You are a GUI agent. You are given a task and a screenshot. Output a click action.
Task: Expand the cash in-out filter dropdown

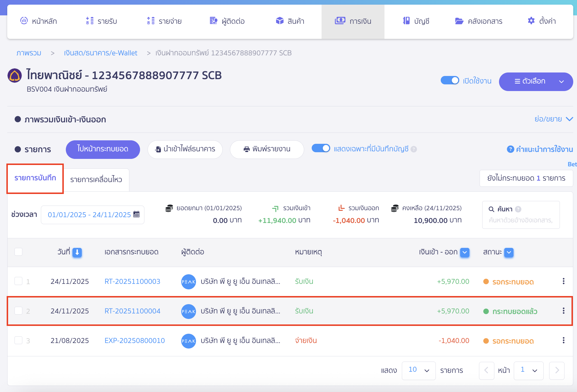[x=465, y=252]
